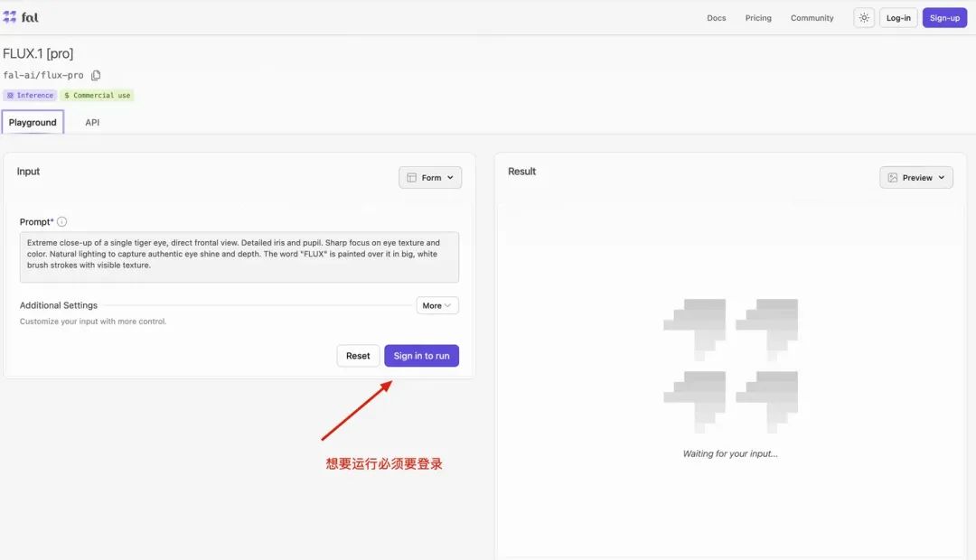Image resolution: width=976 pixels, height=560 pixels.
Task: Open the Form input mode dropdown
Action: tap(430, 177)
